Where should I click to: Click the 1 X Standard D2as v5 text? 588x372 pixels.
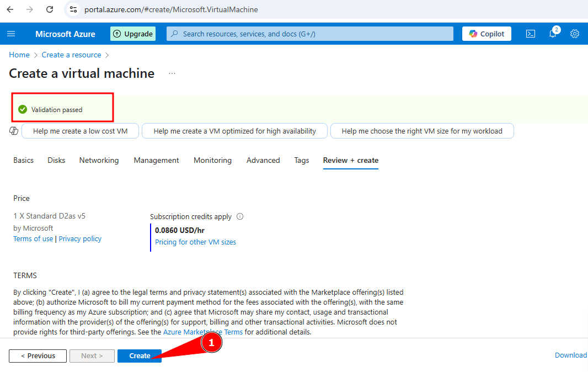point(50,216)
